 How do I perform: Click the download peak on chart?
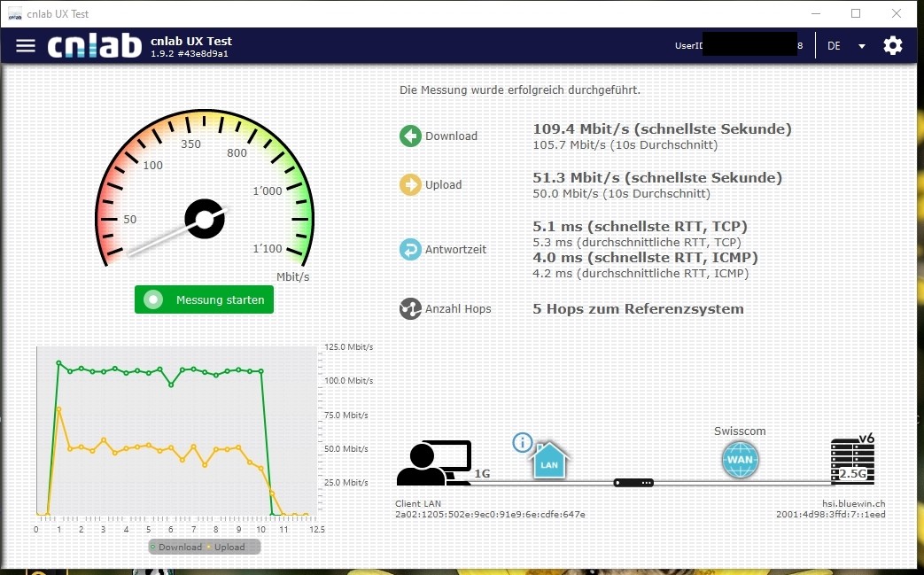tap(58, 362)
